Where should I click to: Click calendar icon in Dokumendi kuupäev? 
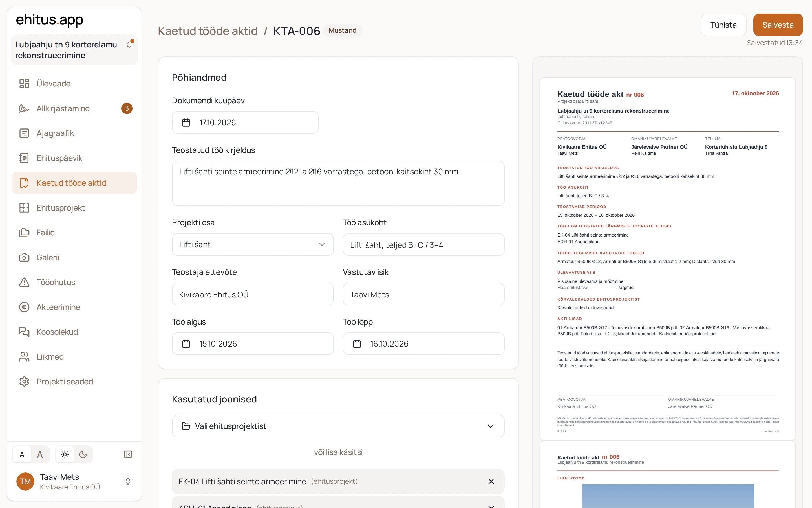(186, 123)
